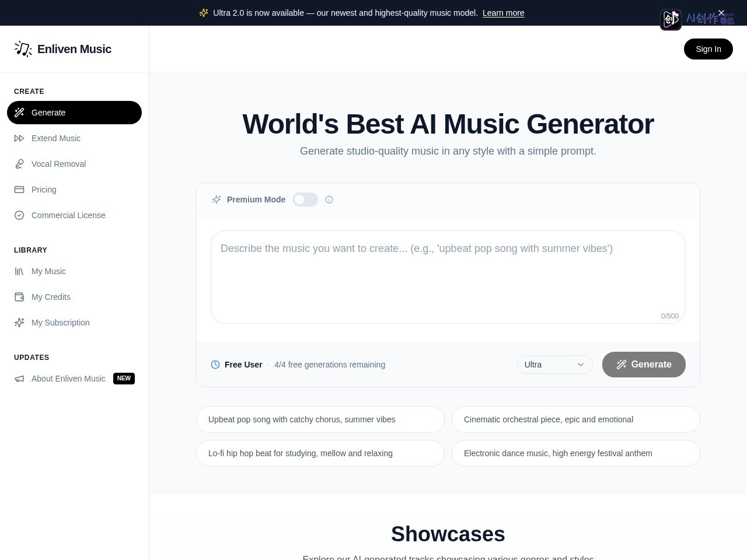Click the Pricing card icon

coord(19,190)
